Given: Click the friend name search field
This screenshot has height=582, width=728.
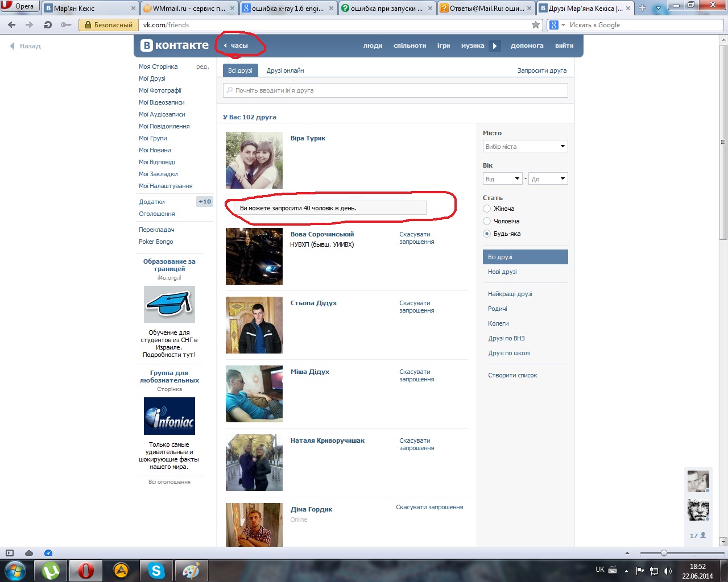Looking at the screenshot, I should (x=395, y=90).
